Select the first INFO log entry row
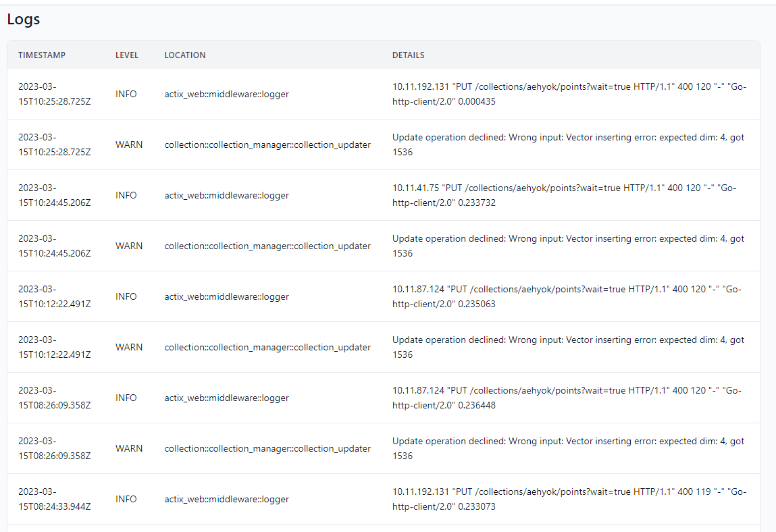776x532 pixels. click(x=270, y=94)
